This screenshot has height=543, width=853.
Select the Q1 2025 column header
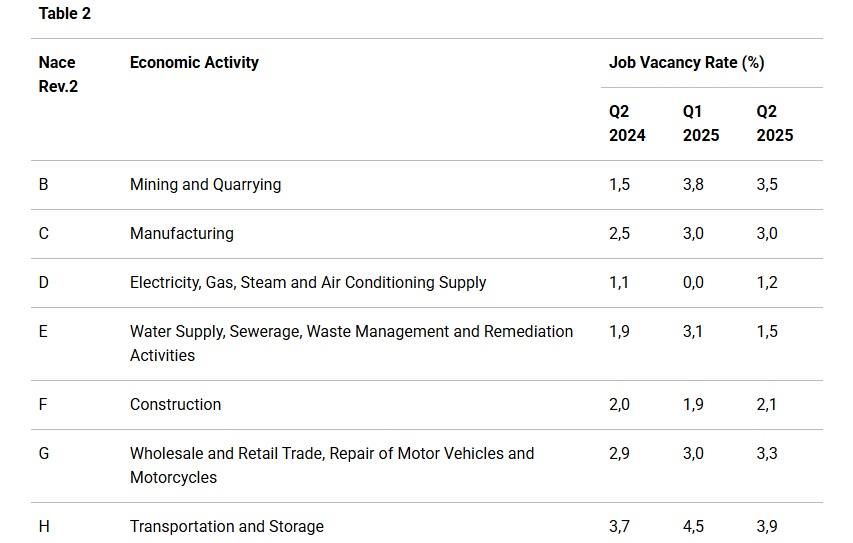click(x=701, y=123)
